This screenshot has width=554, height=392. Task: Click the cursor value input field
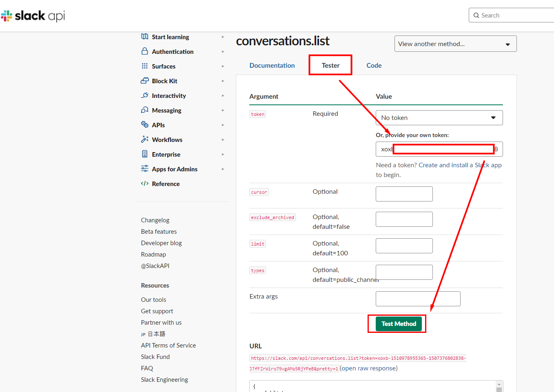[404, 194]
